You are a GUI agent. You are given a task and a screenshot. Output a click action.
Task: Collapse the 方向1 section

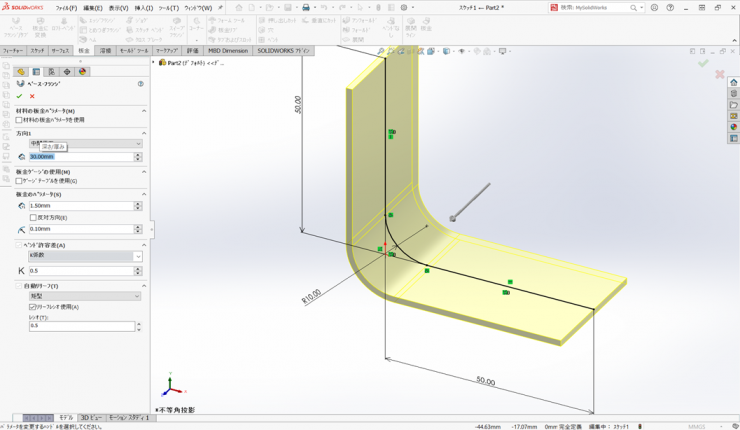(x=144, y=133)
